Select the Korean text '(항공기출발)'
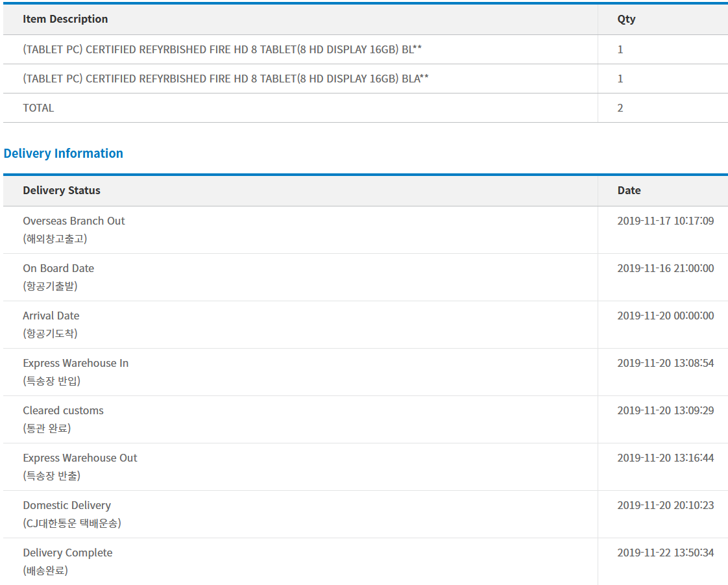728x585 pixels. pos(50,286)
